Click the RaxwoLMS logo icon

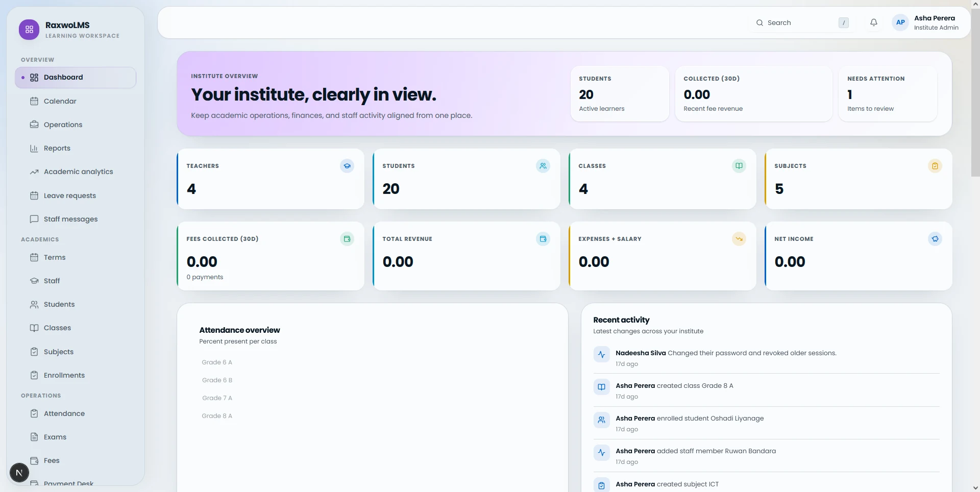29,30
